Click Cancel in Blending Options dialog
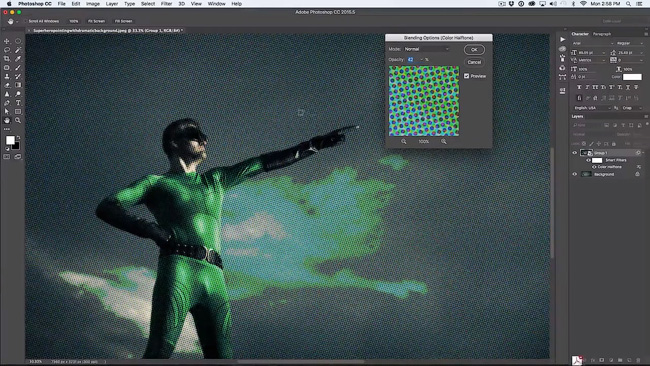Image resolution: width=650 pixels, height=366 pixels. pyautogui.click(x=474, y=62)
